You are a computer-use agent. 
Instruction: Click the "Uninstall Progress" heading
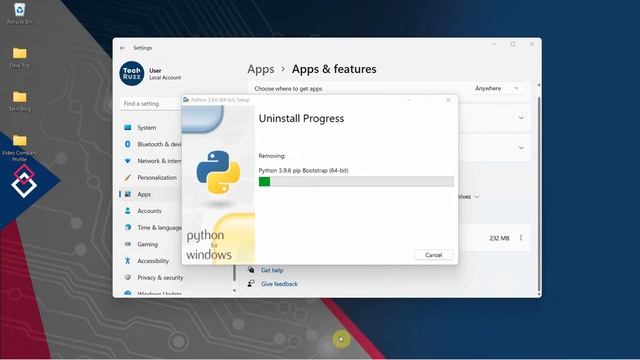301,119
